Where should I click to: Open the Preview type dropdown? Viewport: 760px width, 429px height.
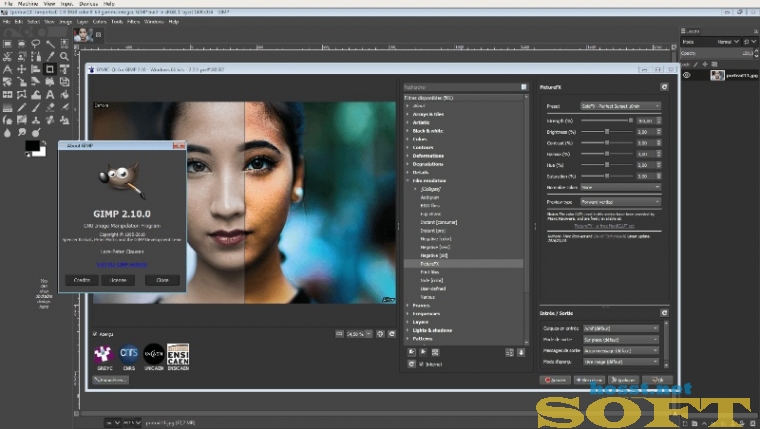tap(620, 202)
